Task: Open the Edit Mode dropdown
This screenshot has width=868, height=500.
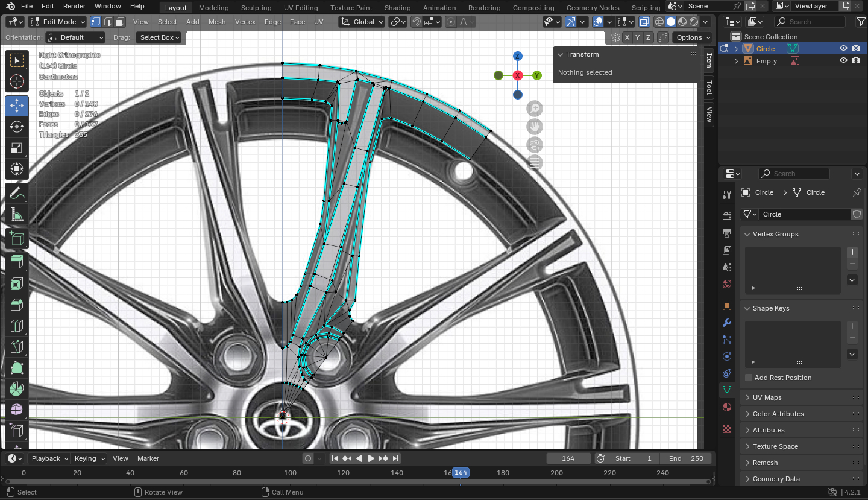Action: tap(58, 22)
